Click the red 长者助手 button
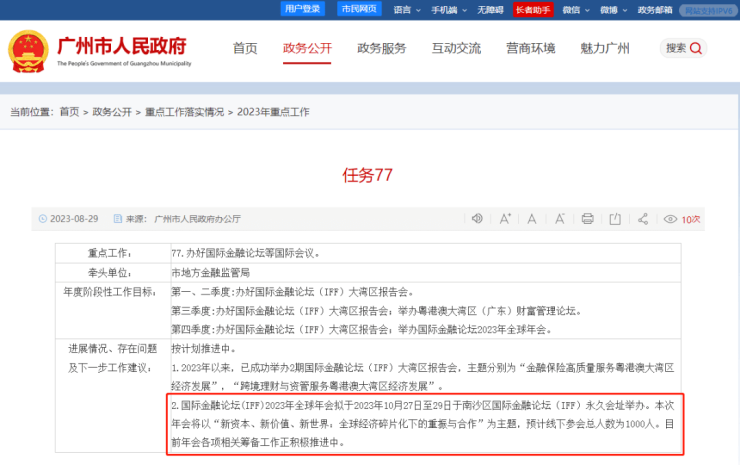 533,10
